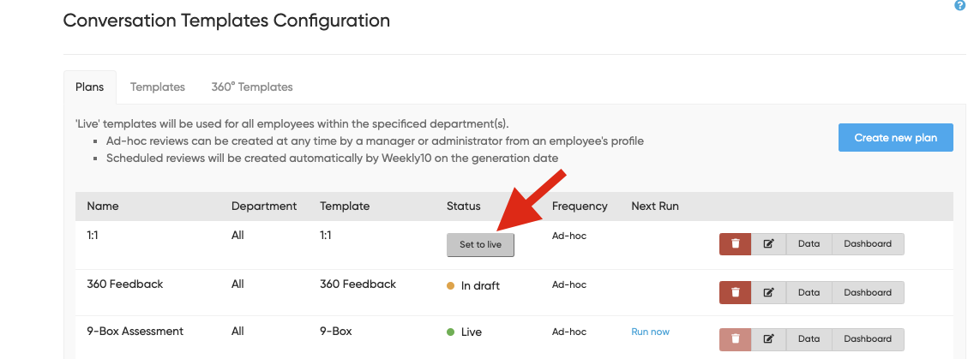Click the Live status of 9-Box Assessment
Viewport: 980px width, 359px height.
pyautogui.click(x=465, y=332)
